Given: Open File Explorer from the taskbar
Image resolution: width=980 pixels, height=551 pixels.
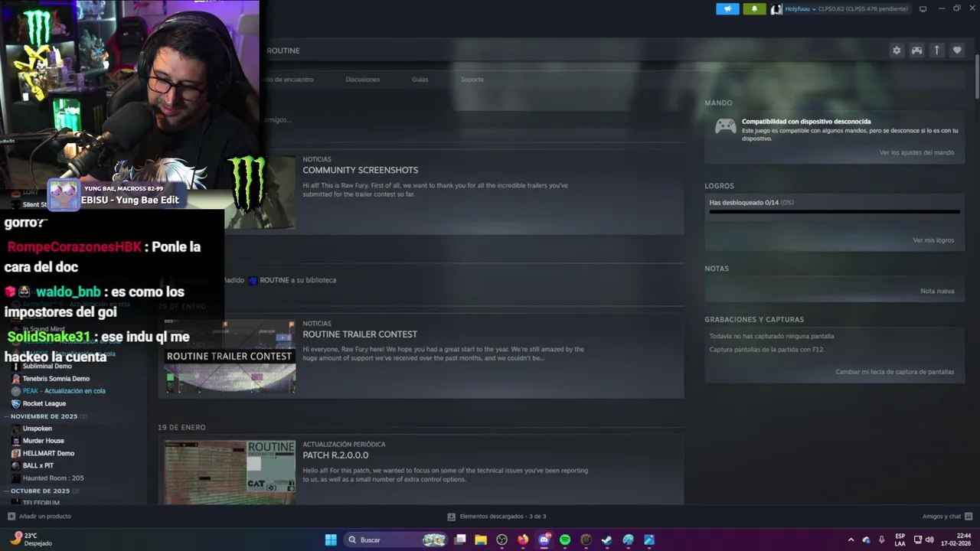Looking at the screenshot, I should point(481,540).
